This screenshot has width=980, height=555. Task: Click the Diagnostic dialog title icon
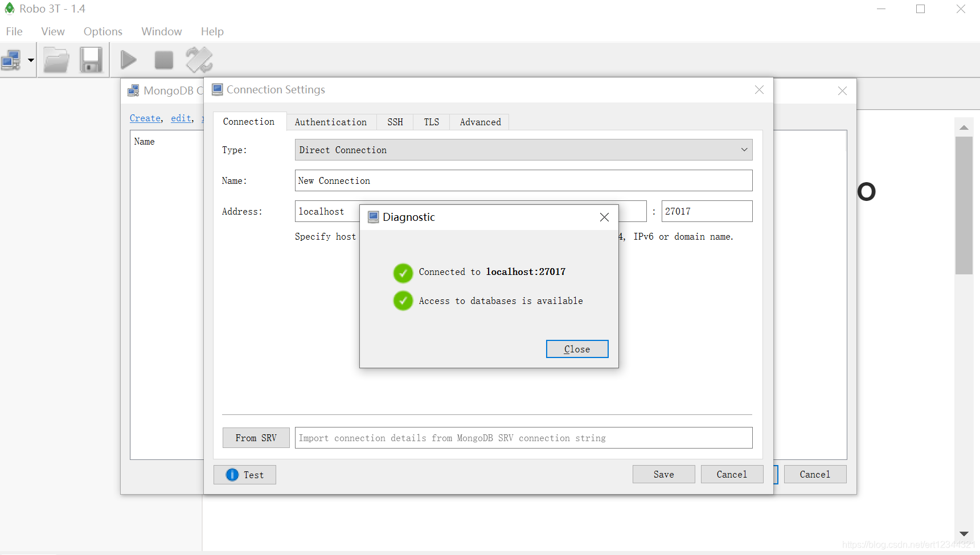[374, 217]
